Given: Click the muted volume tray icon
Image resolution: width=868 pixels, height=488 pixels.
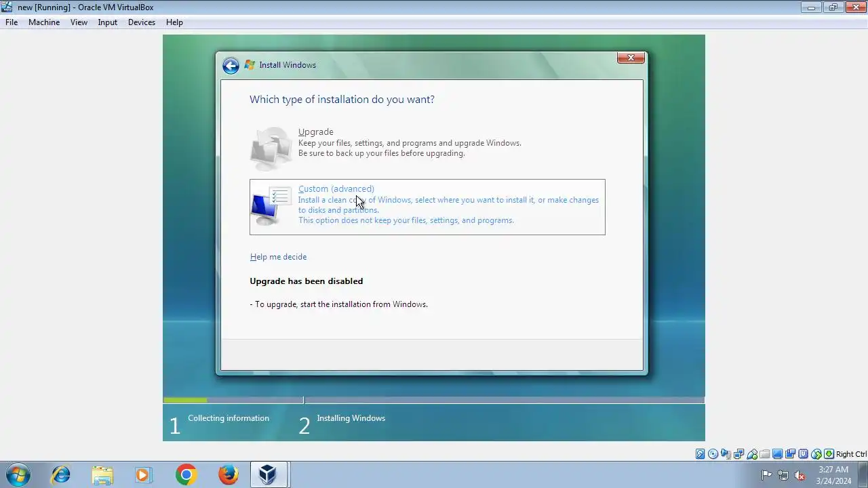Looking at the screenshot, I should 800,475.
